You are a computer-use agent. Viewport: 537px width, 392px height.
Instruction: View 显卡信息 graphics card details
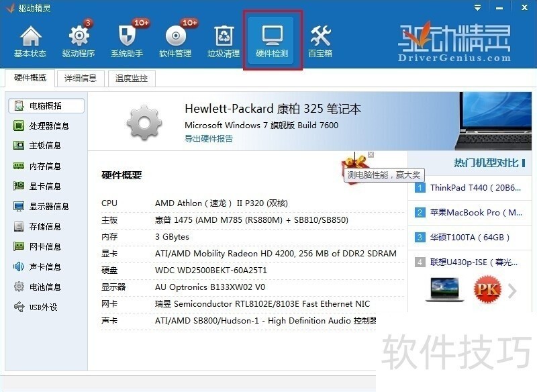[x=42, y=186]
